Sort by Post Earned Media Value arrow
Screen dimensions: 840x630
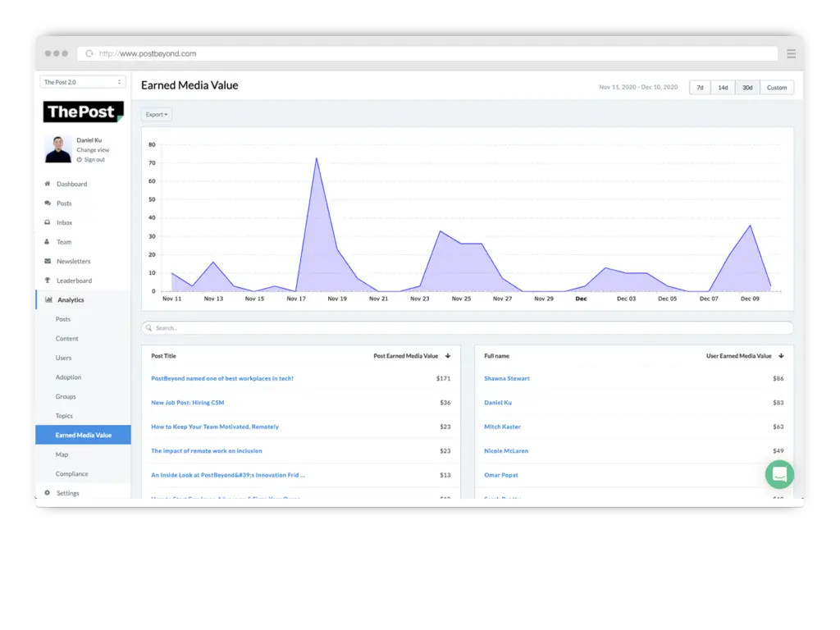pos(448,356)
